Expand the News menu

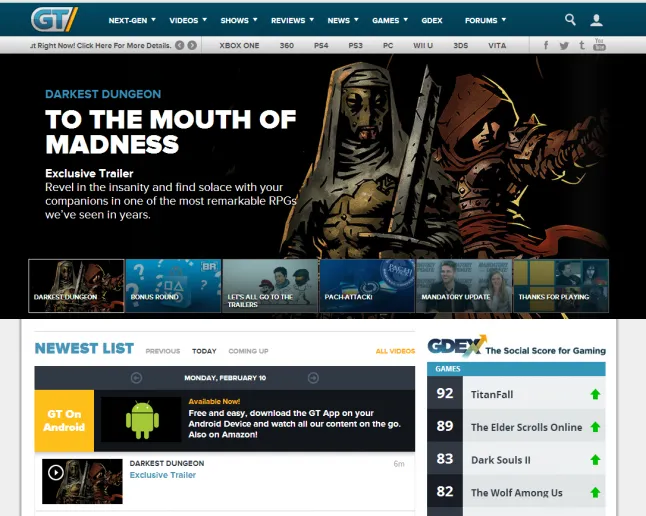[343, 20]
